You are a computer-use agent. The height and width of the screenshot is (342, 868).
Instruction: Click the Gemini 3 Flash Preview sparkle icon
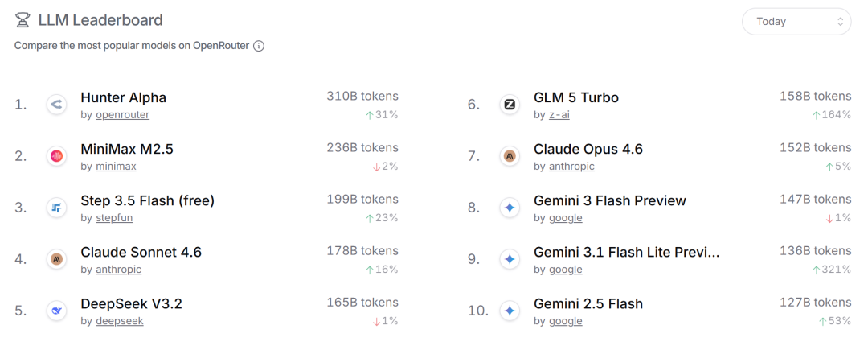(509, 208)
